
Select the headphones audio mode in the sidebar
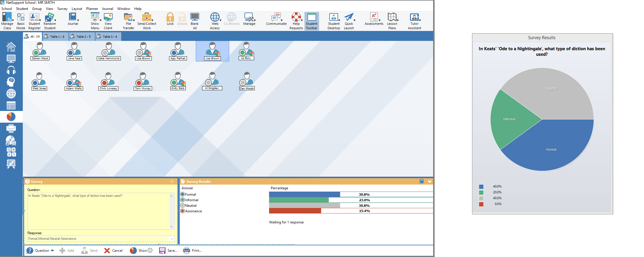click(11, 70)
